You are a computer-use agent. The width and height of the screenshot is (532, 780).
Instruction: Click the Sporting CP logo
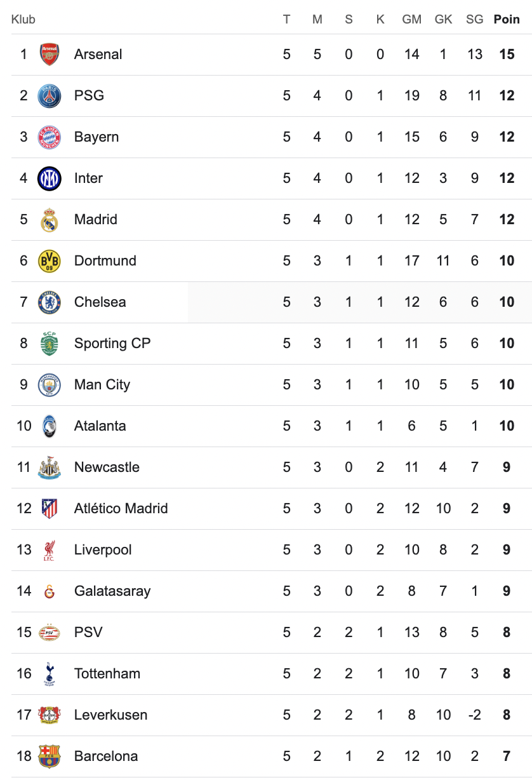[50, 344]
